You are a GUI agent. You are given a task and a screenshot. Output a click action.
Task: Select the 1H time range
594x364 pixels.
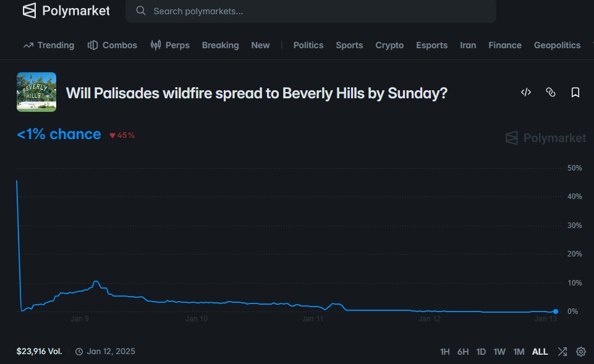coord(445,352)
